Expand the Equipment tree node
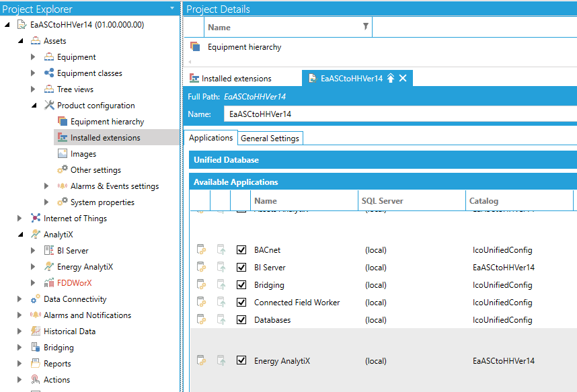This screenshot has width=577, height=392. point(33,57)
